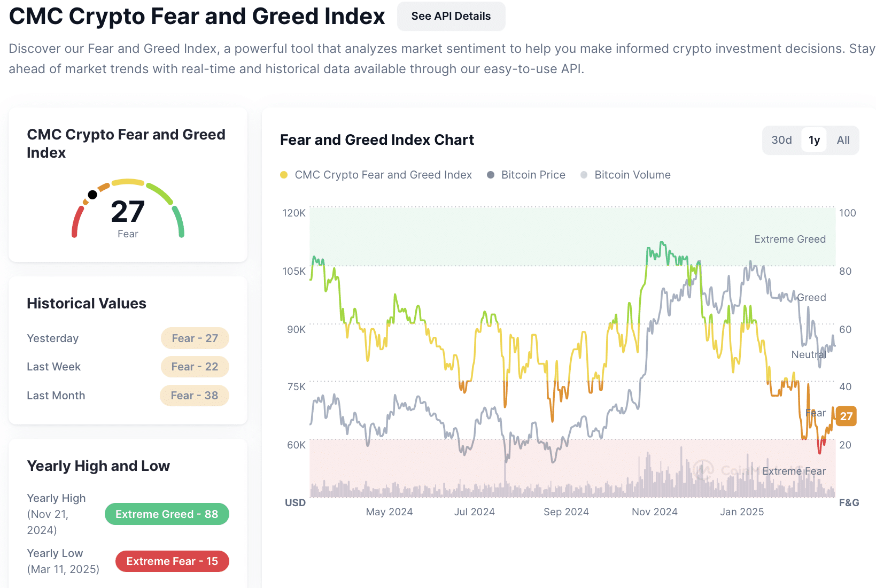Click the Yesterday row label
Viewport: 876px width, 588px height.
[52, 338]
